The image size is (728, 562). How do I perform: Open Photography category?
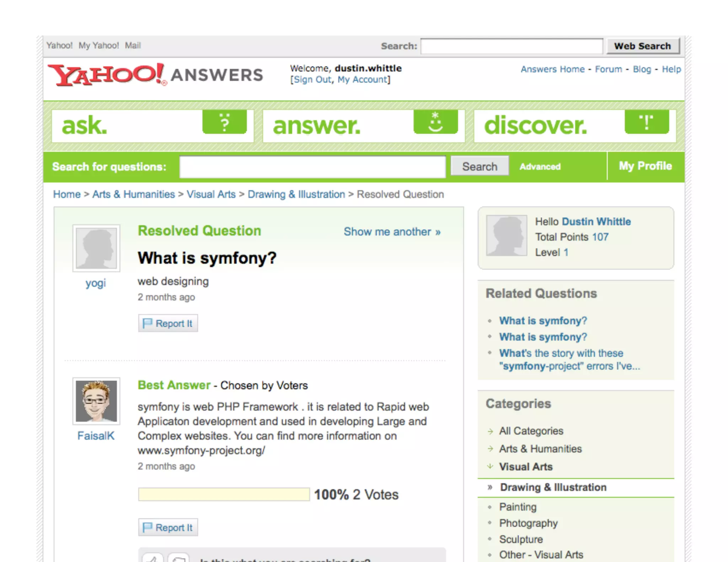coord(528,523)
